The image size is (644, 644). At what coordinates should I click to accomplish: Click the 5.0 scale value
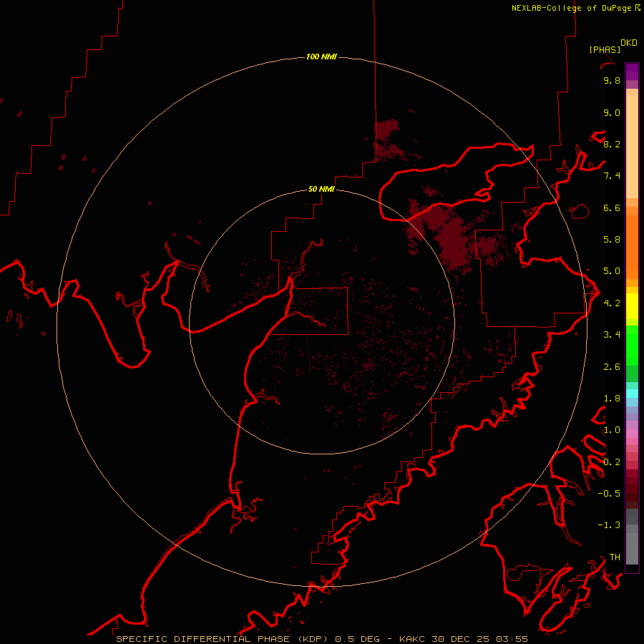coord(612,271)
